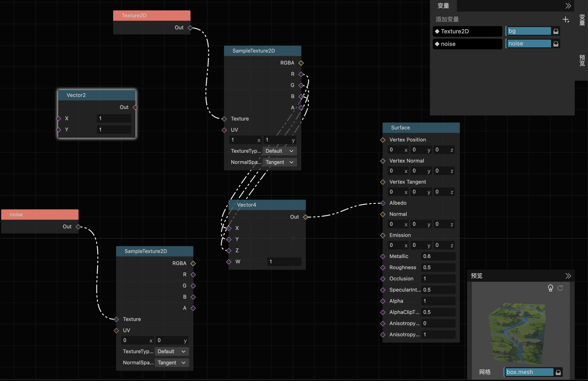
Task: Open NormalSpace Tangent dropdown in upper SampleTexture2D
Action: pos(280,162)
